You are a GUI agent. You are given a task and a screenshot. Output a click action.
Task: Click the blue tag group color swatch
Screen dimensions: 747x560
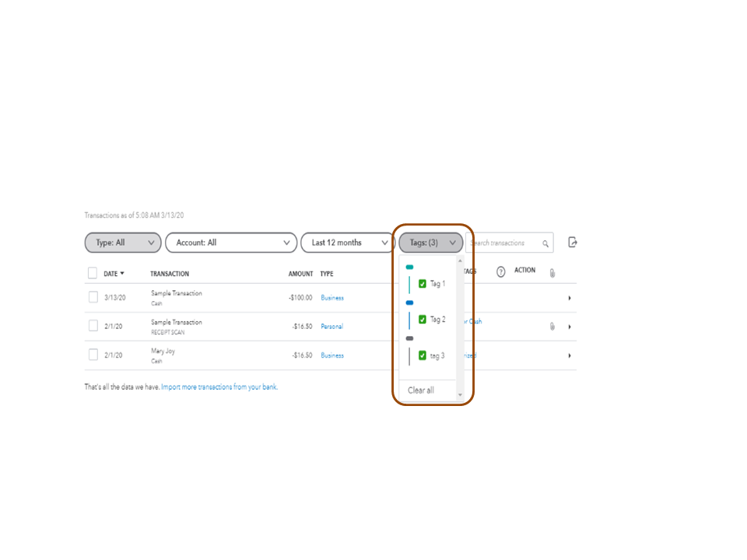click(x=410, y=303)
